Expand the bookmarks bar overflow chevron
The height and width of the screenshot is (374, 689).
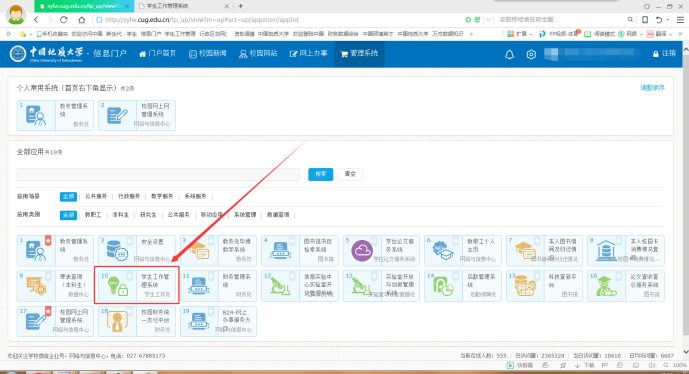(471, 34)
